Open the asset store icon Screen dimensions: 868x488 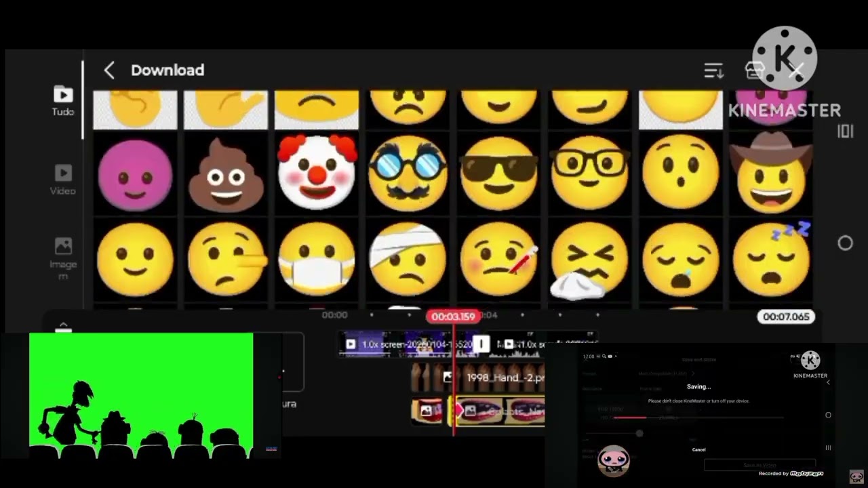[755, 70]
